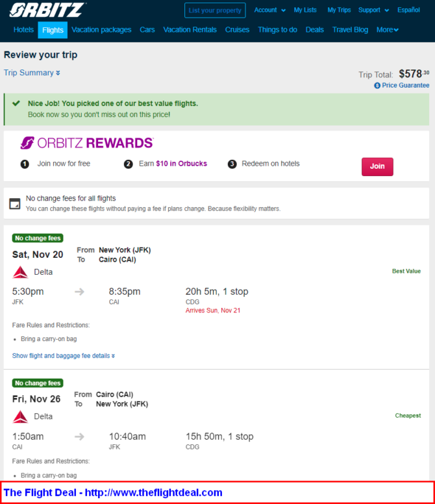
Task: Show flight and baggage fee details
Action: (63, 356)
